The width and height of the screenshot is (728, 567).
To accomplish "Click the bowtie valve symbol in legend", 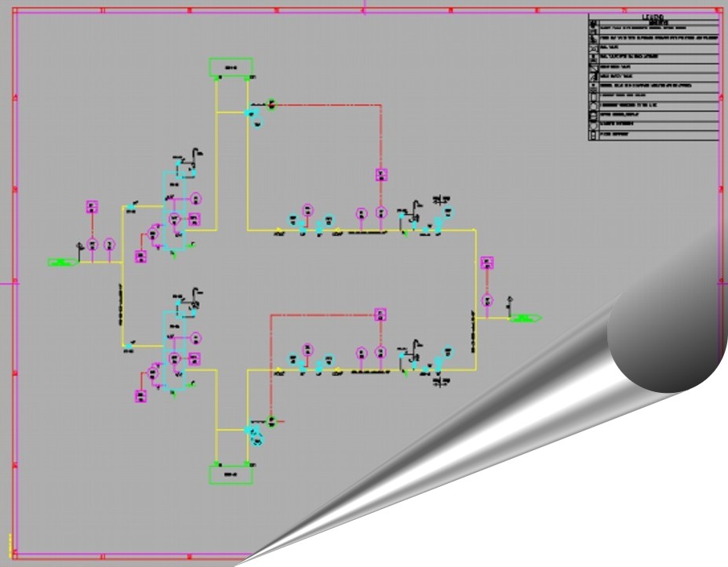I will pyautogui.click(x=593, y=47).
